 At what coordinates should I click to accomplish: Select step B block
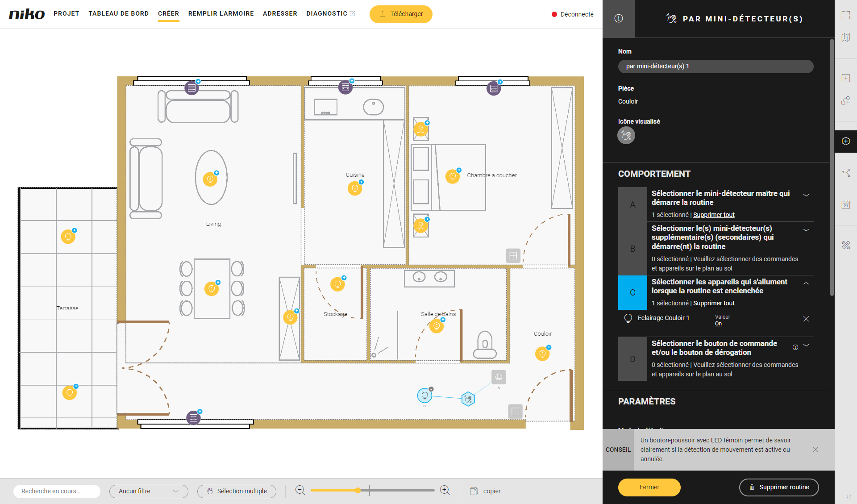coord(632,249)
